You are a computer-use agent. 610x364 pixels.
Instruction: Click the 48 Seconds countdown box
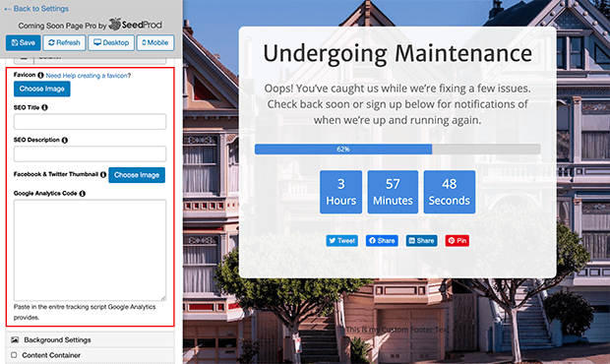point(450,192)
